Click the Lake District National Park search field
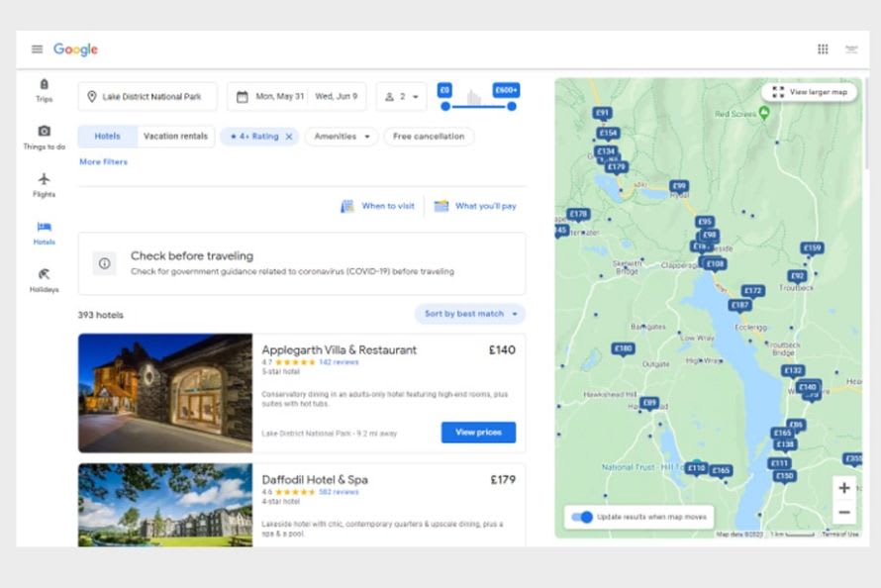 pos(148,97)
